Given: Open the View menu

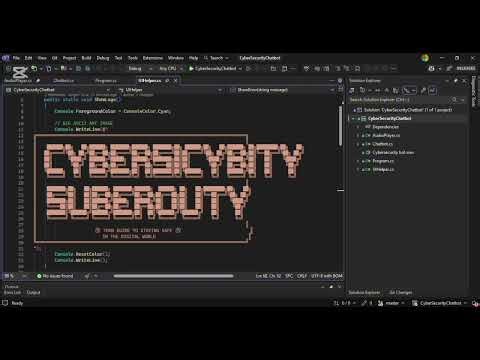Looking at the screenshot, I should (x=42, y=58).
